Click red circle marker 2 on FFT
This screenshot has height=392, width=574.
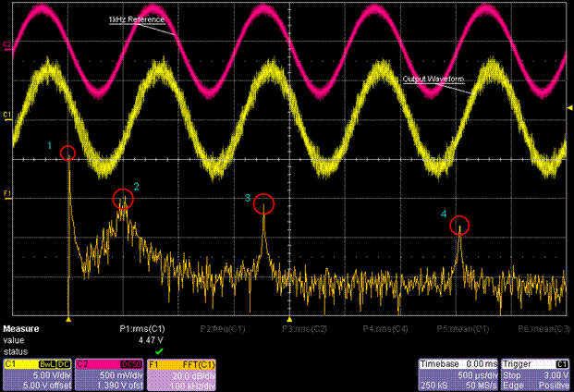coord(123,198)
